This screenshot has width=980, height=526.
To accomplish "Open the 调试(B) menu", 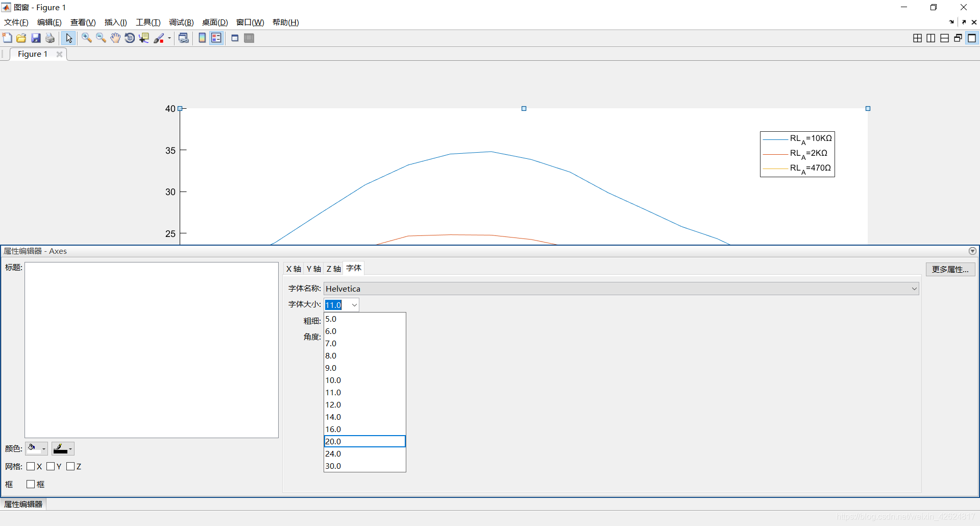I will tap(181, 22).
